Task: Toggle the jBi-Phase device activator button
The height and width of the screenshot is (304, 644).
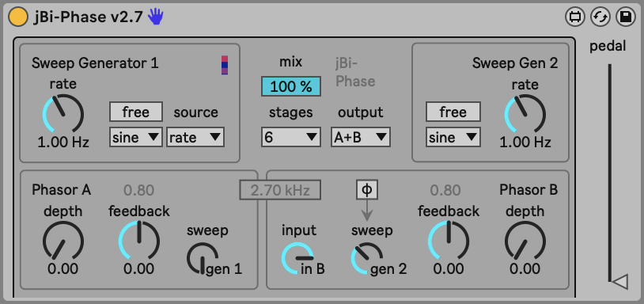Action: [x=18, y=17]
